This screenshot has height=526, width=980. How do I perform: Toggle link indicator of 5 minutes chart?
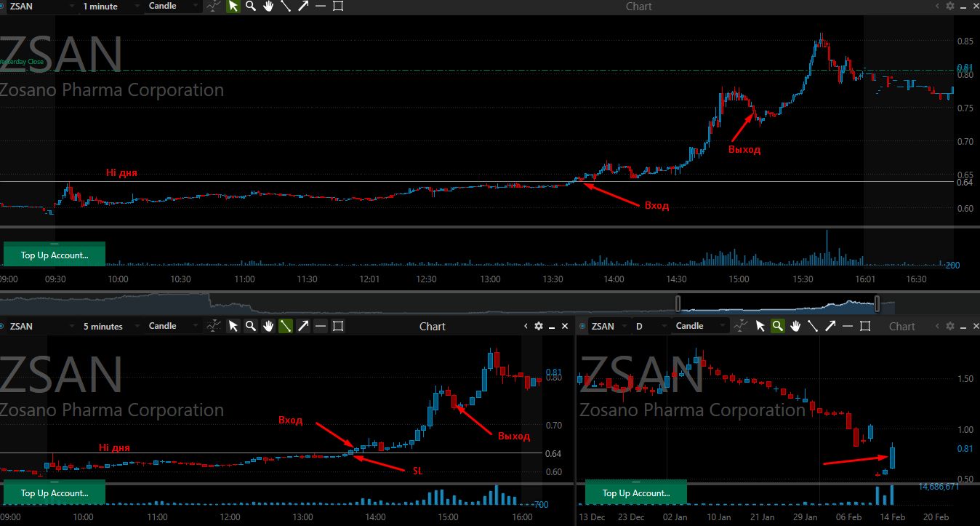3,326
